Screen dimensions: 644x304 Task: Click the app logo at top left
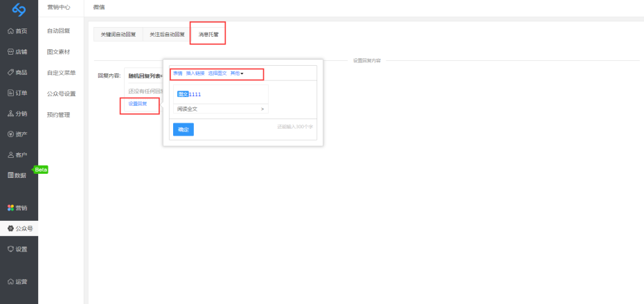pyautogui.click(x=19, y=9)
